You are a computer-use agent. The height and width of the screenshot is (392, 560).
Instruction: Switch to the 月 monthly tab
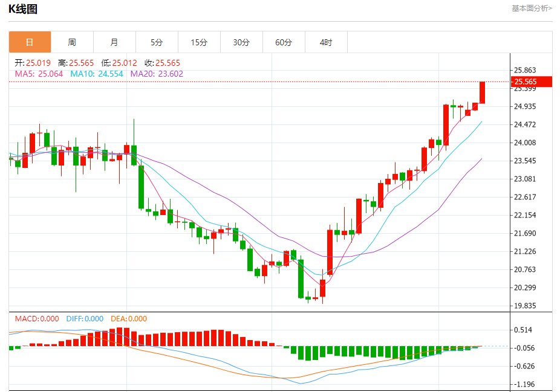pos(114,42)
